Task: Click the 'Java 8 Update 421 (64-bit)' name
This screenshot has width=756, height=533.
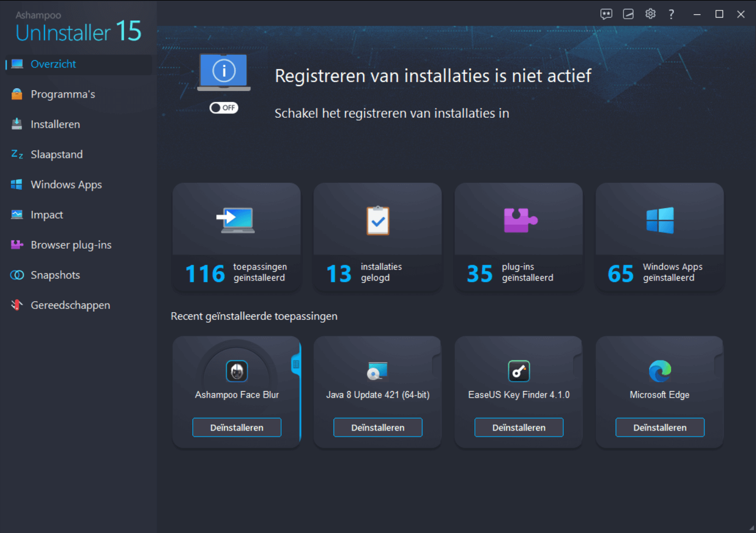Action: click(377, 394)
